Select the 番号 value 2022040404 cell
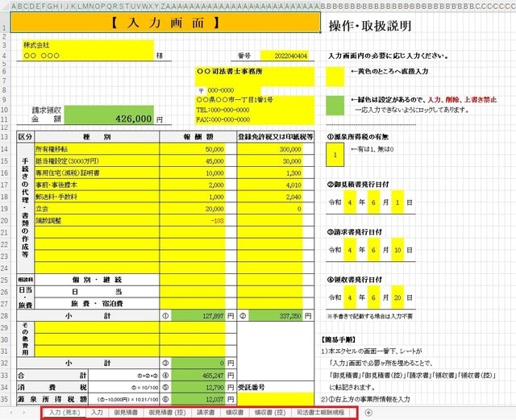The width and height of the screenshot is (516, 420). click(285, 56)
